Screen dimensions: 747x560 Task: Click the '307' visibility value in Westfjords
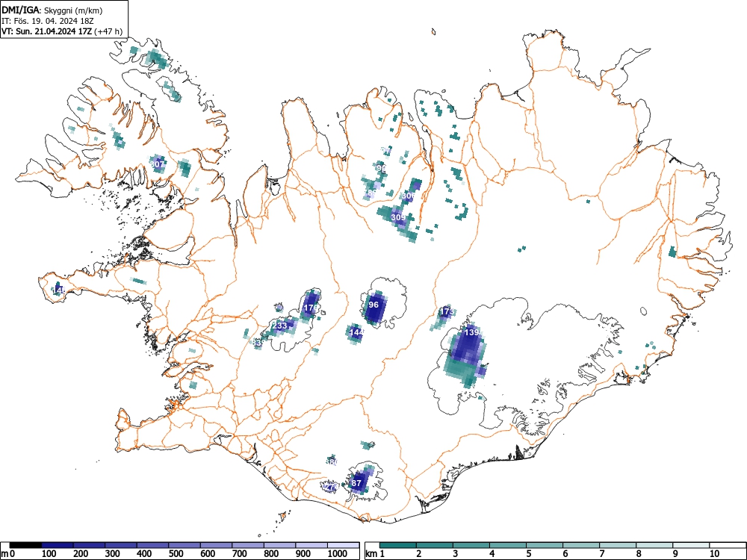(x=157, y=164)
